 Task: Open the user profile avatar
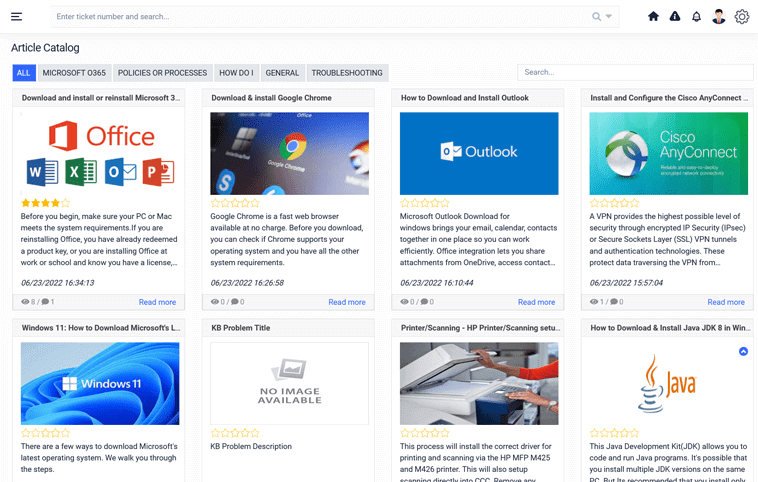pos(719,16)
